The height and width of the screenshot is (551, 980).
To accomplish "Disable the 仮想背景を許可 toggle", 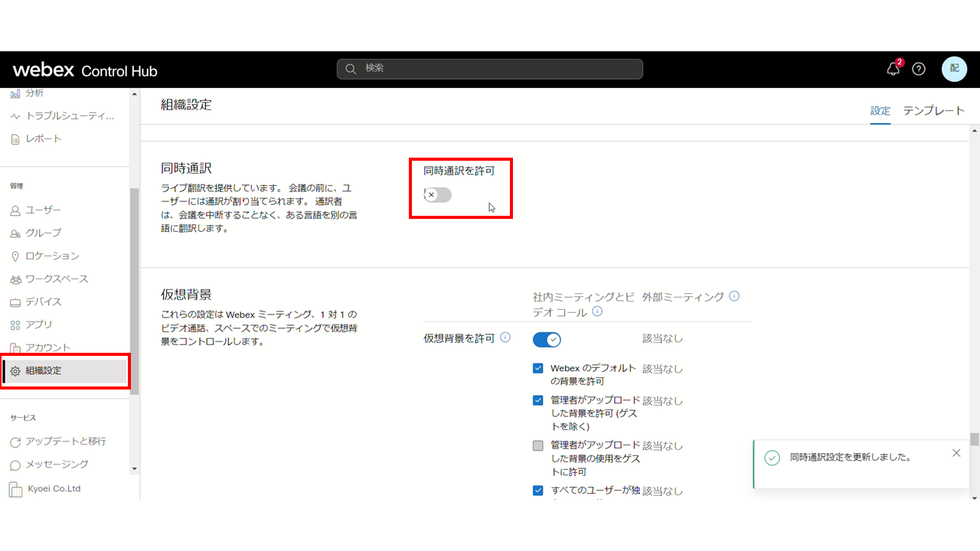I will (547, 339).
